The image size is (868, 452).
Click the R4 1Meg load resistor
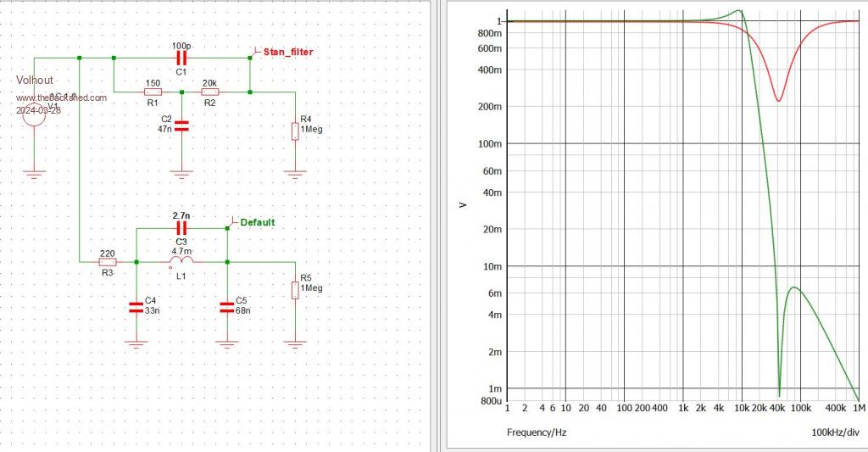click(x=295, y=130)
